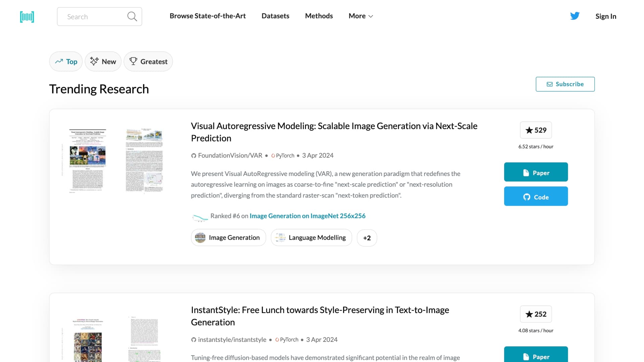Open the Datasets menu item
The width and height of the screenshot is (644, 362).
(275, 16)
